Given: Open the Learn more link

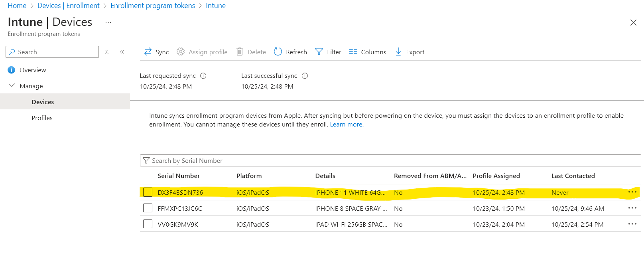Looking at the screenshot, I should (347, 125).
